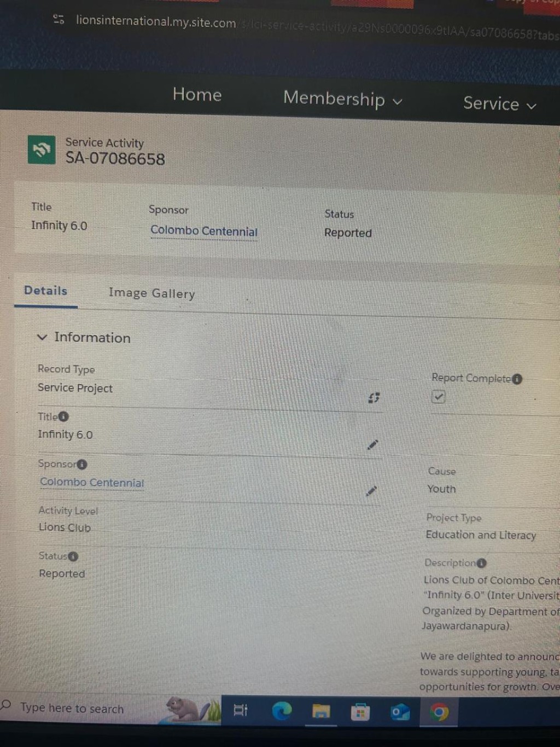The width and height of the screenshot is (560, 747).
Task: Show info tooltip for Title field
Action: [63, 416]
